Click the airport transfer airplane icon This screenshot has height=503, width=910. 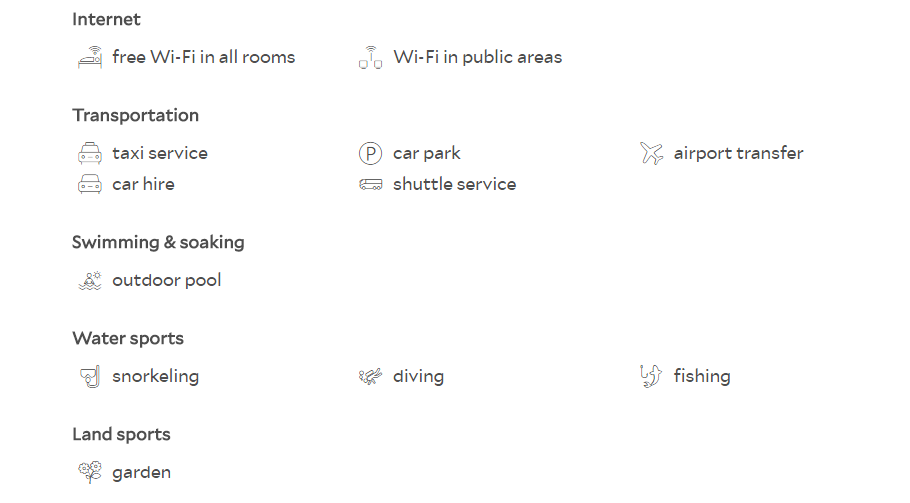tap(651, 153)
